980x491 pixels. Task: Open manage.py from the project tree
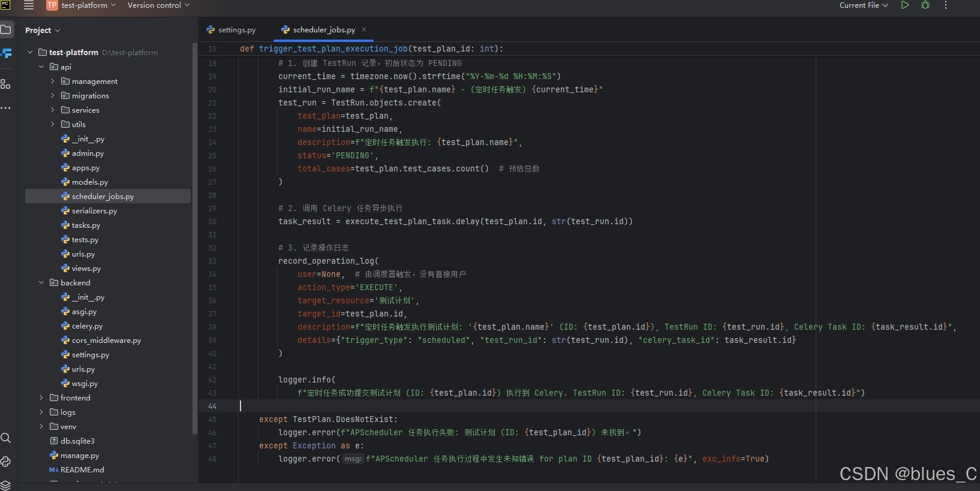[74, 456]
